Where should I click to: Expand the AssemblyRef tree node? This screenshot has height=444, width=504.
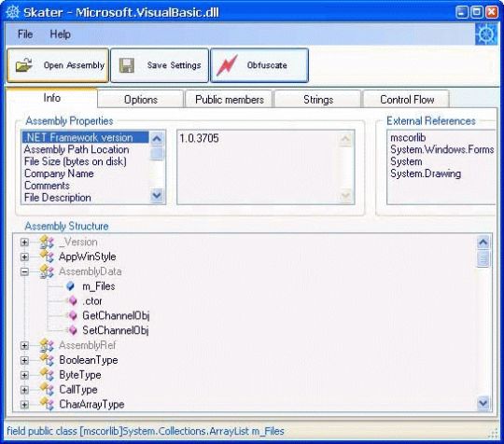[24, 345]
